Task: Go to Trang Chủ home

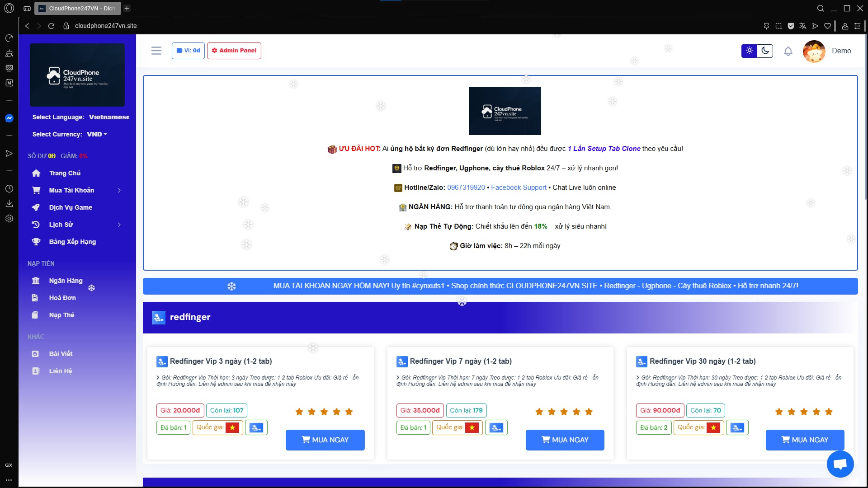Action: pos(65,173)
